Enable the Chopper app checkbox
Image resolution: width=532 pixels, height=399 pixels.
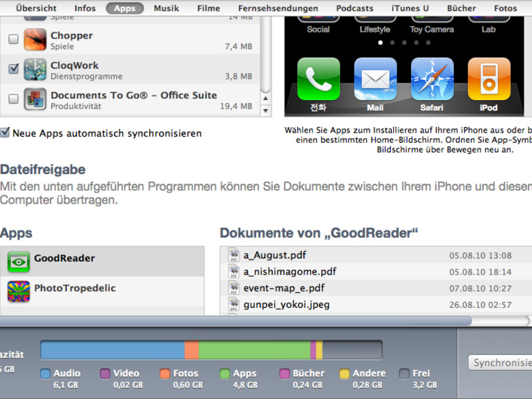click(13, 39)
